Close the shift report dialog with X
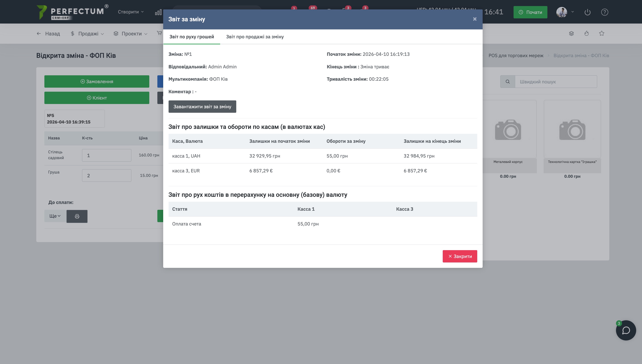 [x=475, y=19]
